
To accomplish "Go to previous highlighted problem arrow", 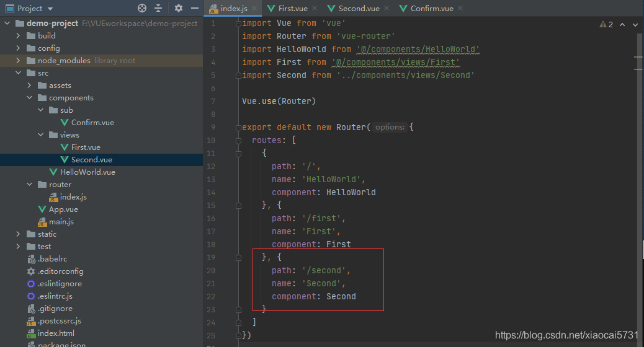I will [x=623, y=25].
